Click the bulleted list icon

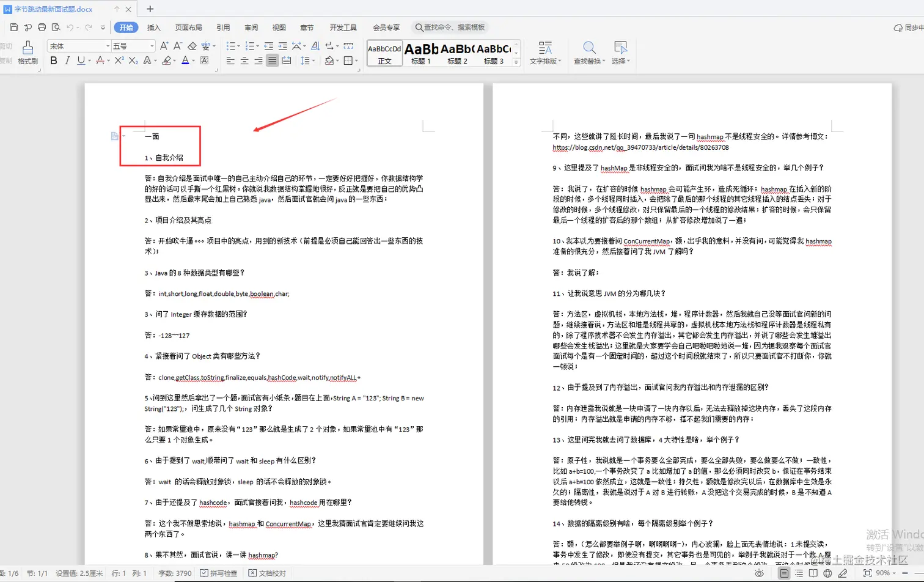(230, 46)
